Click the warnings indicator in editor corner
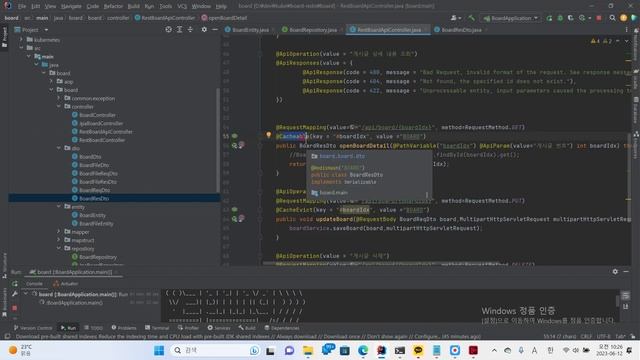 tap(601, 41)
